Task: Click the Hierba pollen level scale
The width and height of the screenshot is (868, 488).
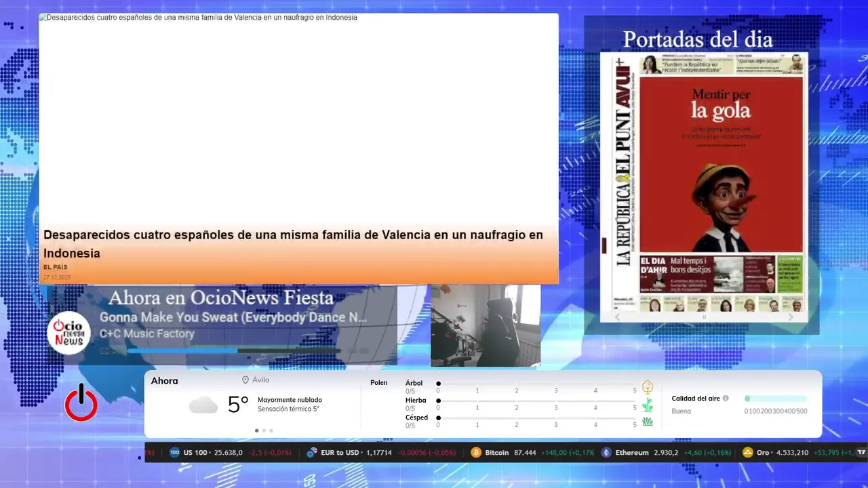Action: tap(536, 405)
